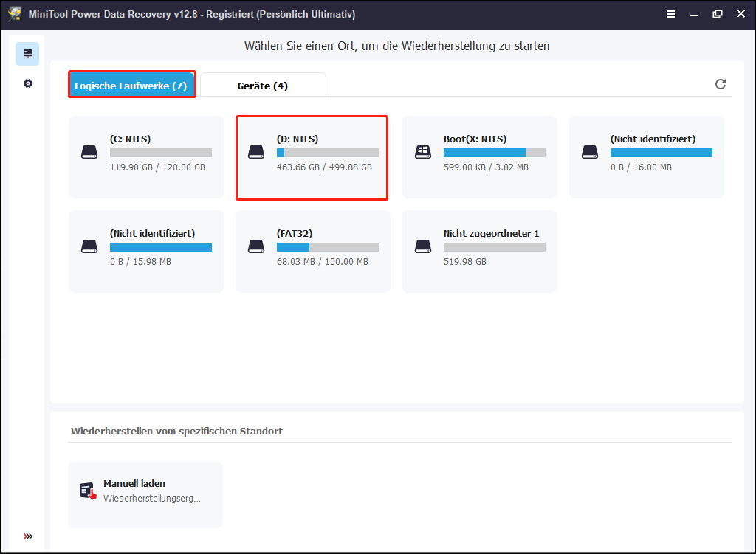Expand the sidebar with the double-arrow control
Screen dimensions: 756x554
[x=28, y=536]
